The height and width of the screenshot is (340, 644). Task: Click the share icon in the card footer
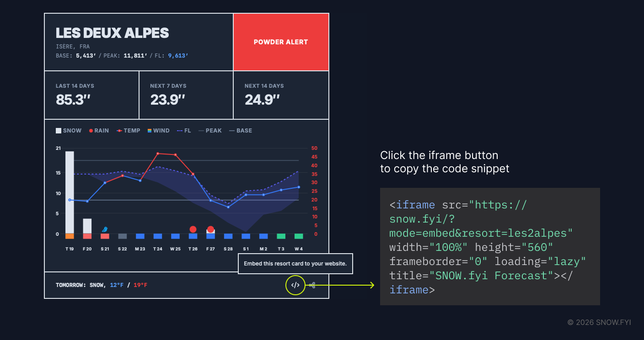tap(312, 285)
